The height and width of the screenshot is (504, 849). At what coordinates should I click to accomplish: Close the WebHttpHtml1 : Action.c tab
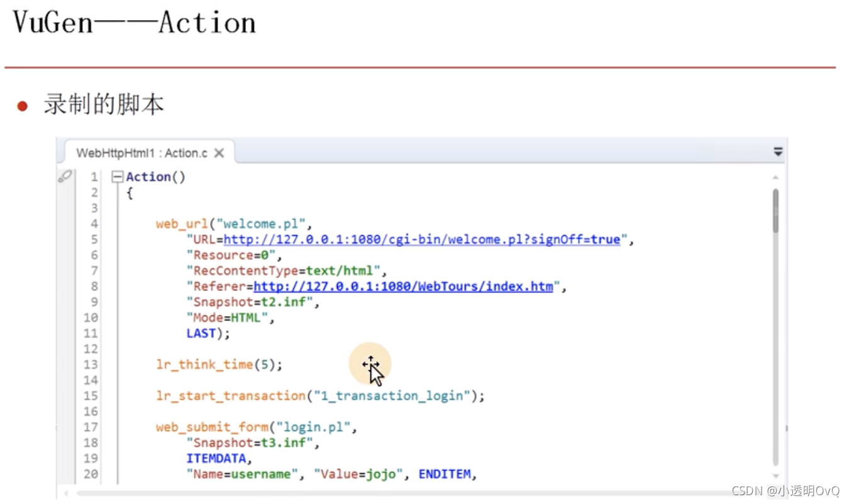(x=219, y=153)
